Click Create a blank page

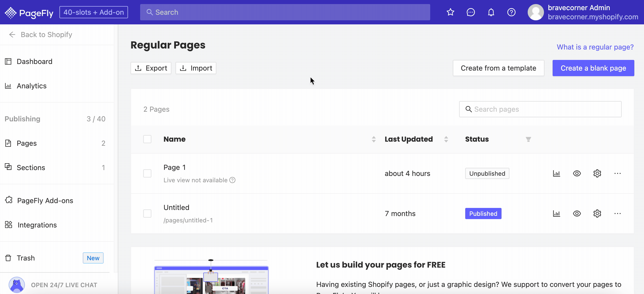coord(593,68)
